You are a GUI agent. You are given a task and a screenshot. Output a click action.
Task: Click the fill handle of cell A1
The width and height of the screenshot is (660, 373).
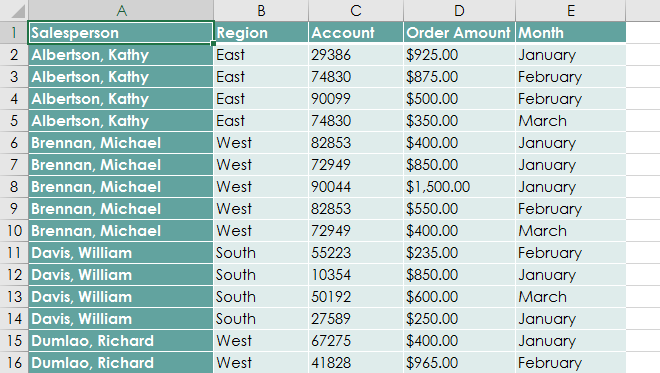point(213,43)
